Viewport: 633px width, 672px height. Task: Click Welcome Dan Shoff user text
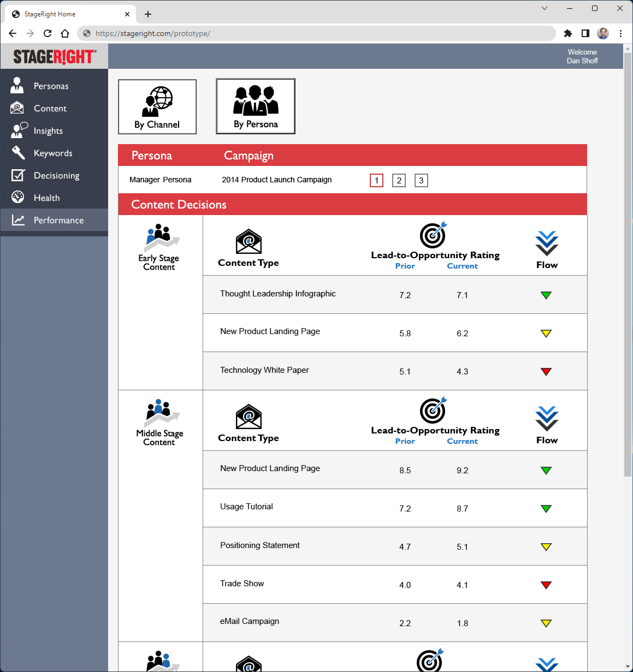point(582,56)
